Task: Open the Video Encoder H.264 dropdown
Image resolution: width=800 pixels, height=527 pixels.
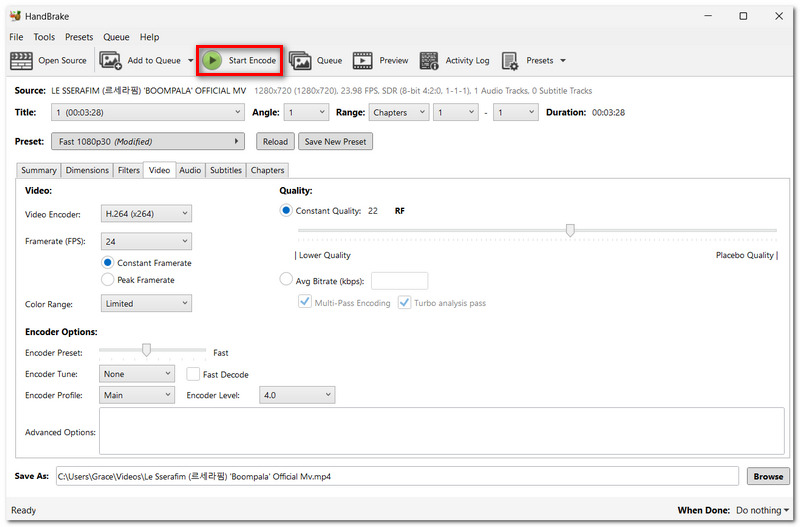Action: coord(146,214)
